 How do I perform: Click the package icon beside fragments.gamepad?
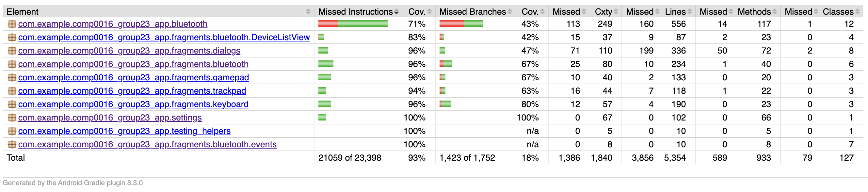click(x=12, y=77)
